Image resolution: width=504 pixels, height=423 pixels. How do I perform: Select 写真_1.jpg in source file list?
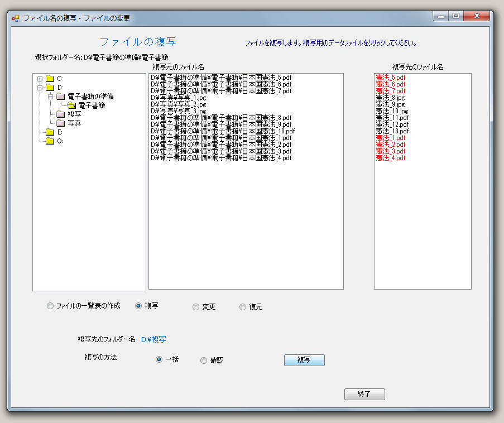point(178,98)
